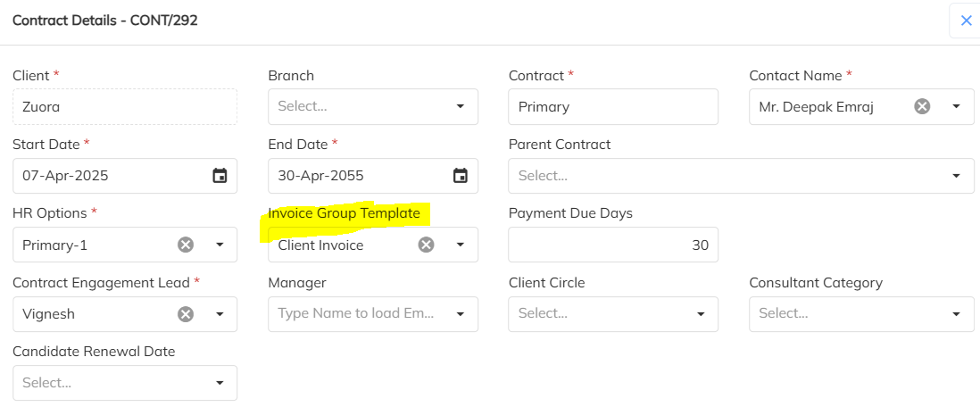Expand the Branch dropdown
Image resolution: width=980 pixels, height=407 pixels.
461,106
